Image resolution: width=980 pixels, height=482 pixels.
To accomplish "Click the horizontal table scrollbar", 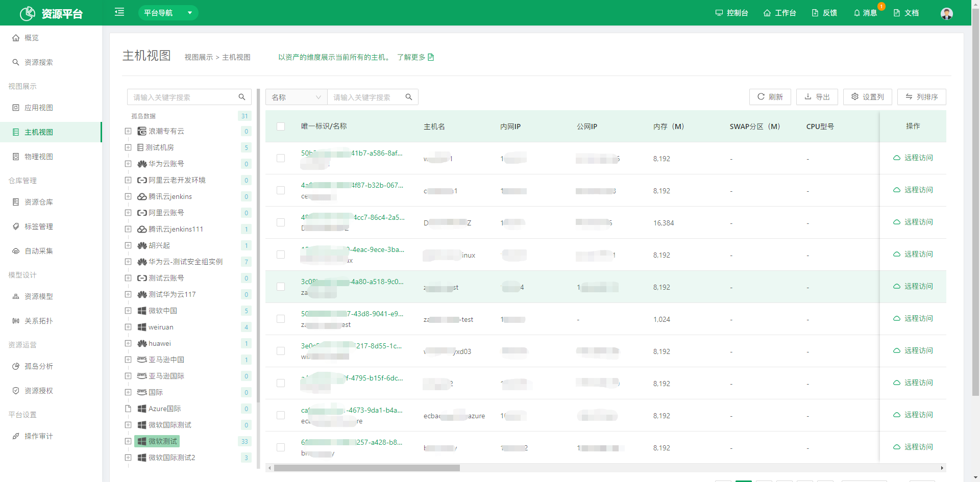I will click(367, 468).
